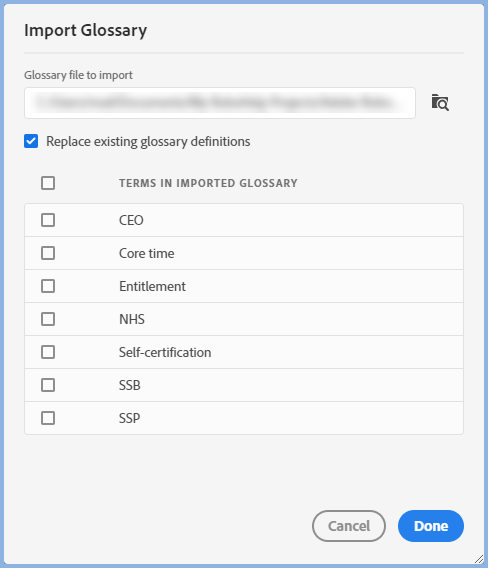Uncheck Replace existing glossary definitions
488x568 pixels.
(x=31, y=141)
